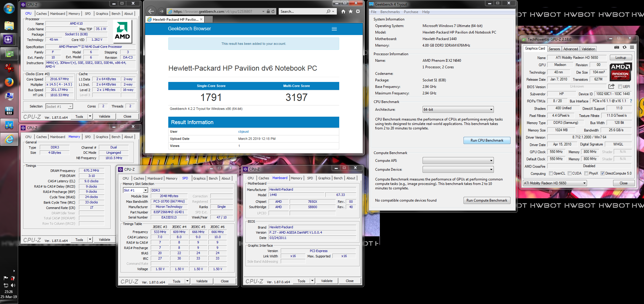
Task: Open Windows Explorer from the taskbar
Action: coord(9,26)
